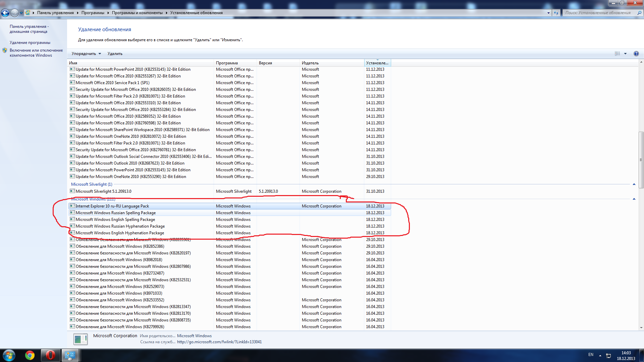Click icon of update KB2813170 row
The width and height of the screenshot is (644, 362).
click(72, 313)
